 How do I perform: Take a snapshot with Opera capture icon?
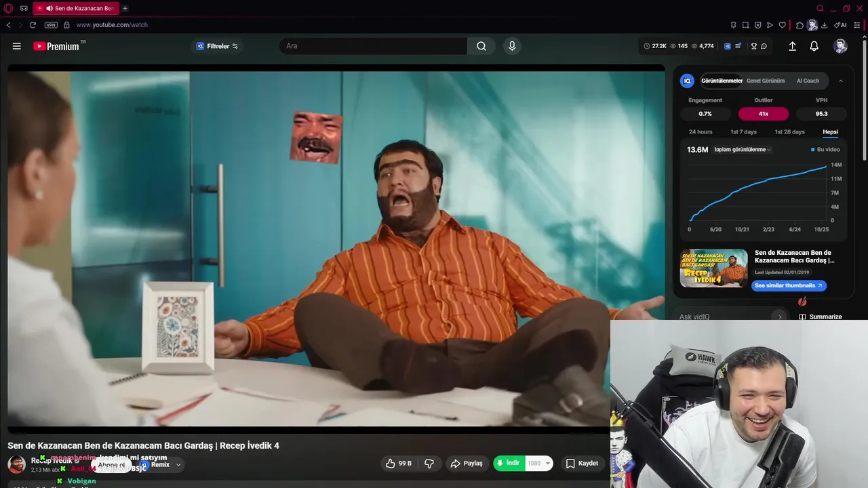[745, 25]
